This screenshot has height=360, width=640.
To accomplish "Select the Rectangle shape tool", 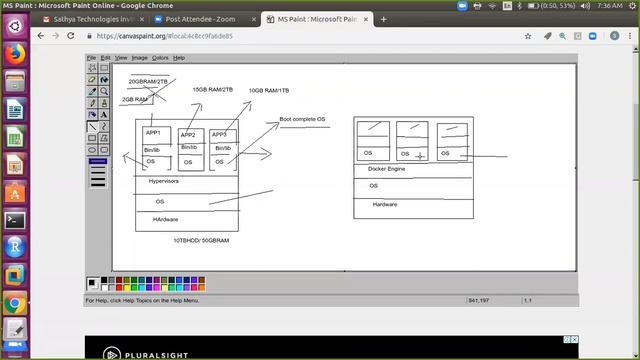I will [x=92, y=138].
